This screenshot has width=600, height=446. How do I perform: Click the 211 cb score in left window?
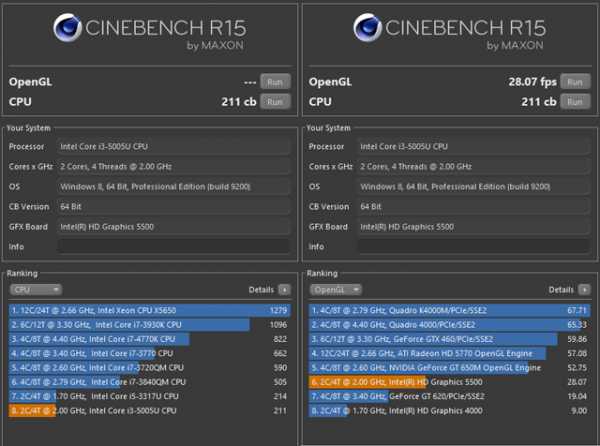pos(239,102)
